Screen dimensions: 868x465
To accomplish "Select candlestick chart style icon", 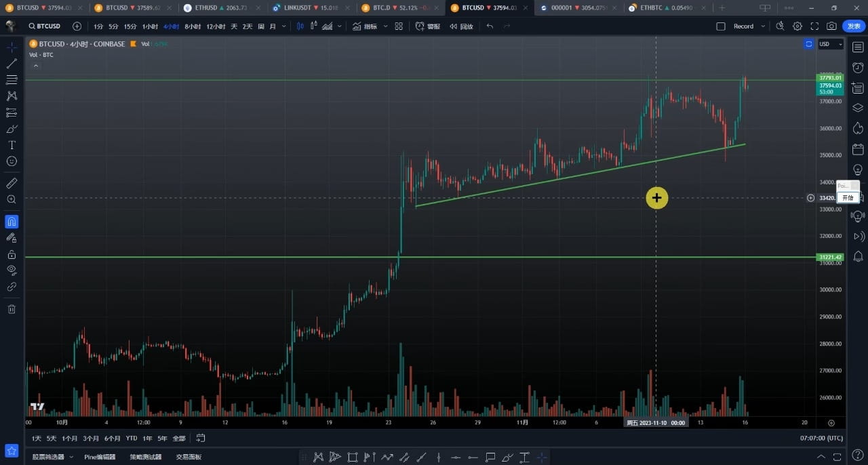I will (x=302, y=26).
